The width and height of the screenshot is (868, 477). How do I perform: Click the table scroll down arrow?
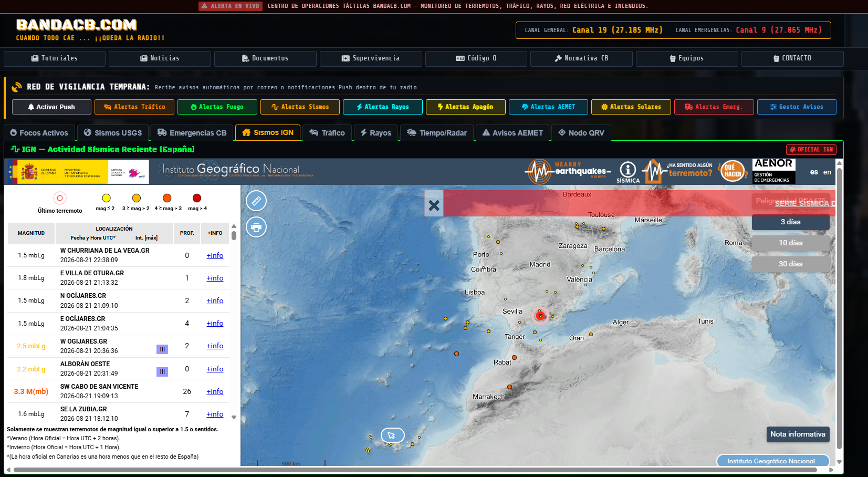coord(234,418)
